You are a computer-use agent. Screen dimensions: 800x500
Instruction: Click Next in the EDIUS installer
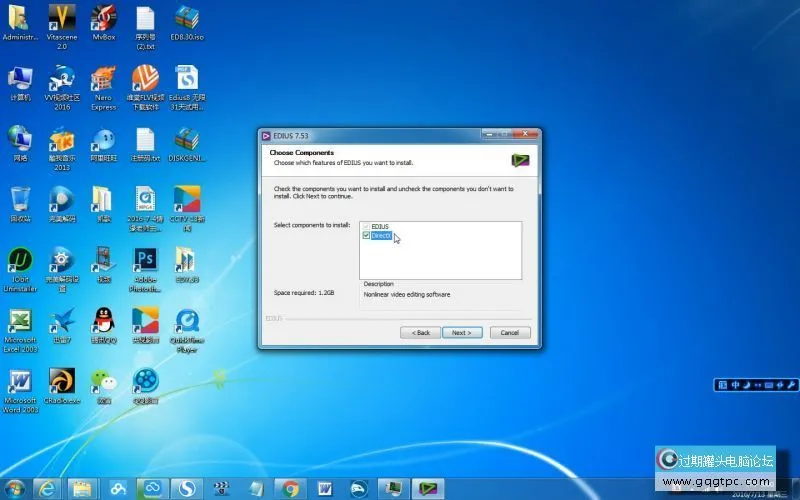[x=461, y=332]
